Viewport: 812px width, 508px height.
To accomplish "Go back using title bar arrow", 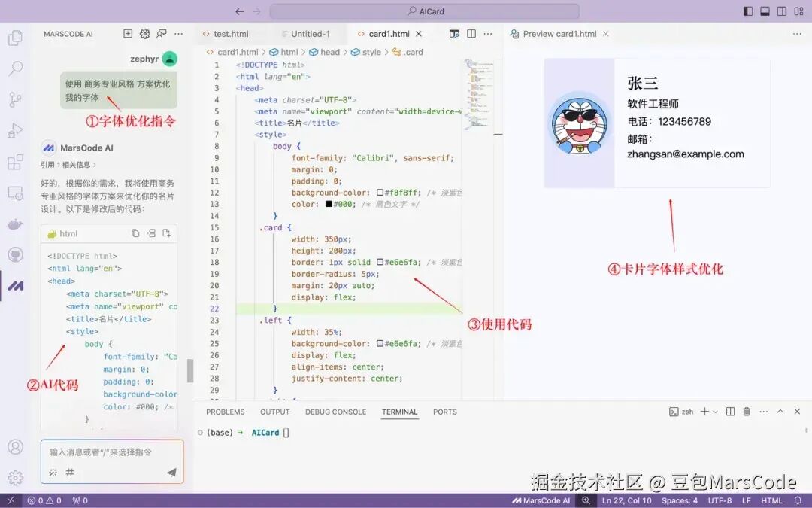I will click(x=239, y=11).
